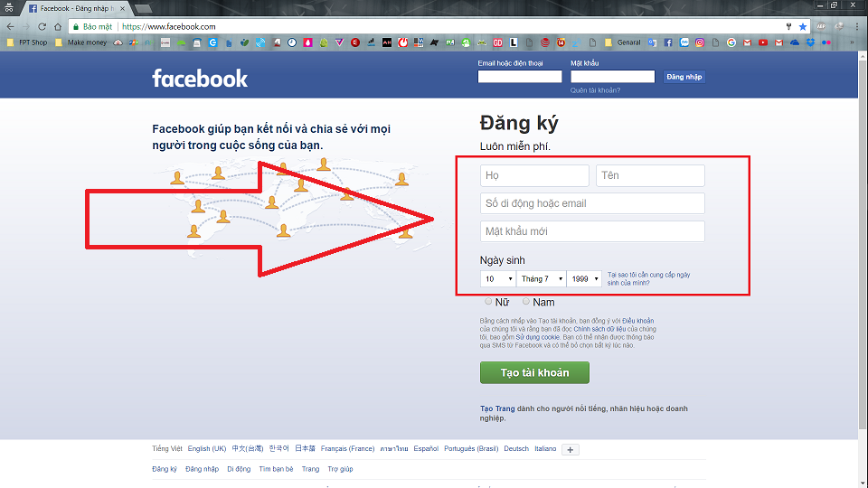868x488 pixels.
Task: Switch language to Español
Action: pos(426,449)
